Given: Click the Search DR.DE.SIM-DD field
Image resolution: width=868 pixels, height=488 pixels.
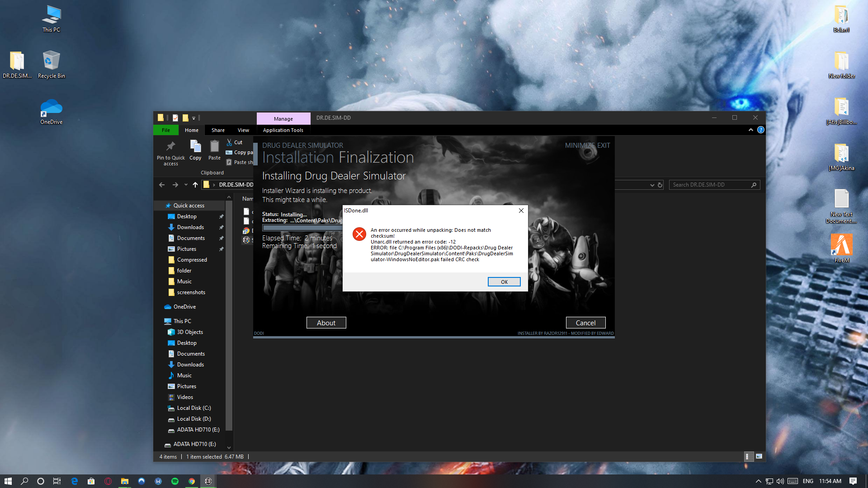Looking at the screenshot, I should coord(710,185).
